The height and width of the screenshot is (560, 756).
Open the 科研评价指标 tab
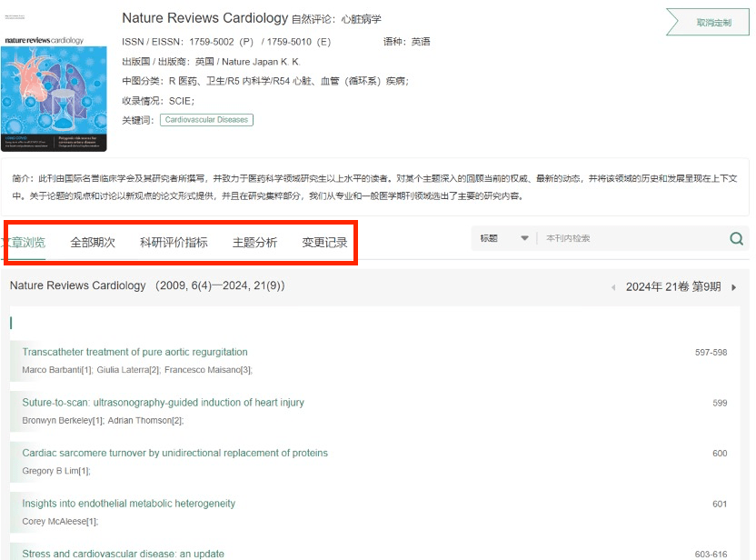click(174, 242)
